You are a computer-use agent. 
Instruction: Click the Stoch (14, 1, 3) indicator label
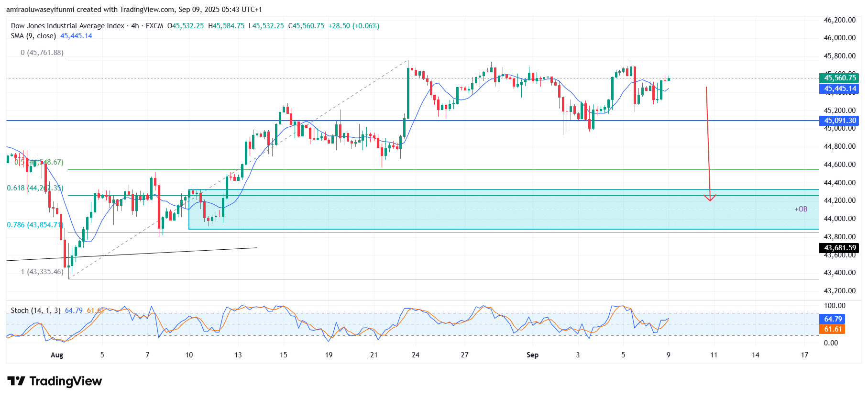[x=36, y=310]
